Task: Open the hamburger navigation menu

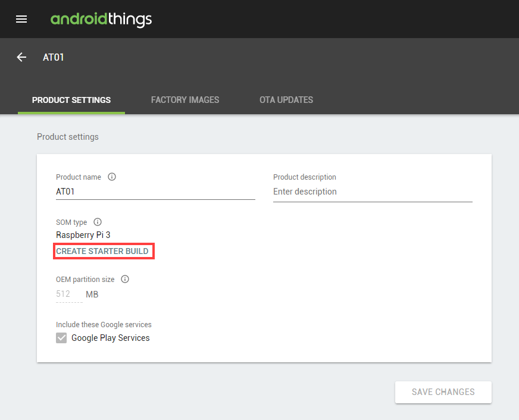Action: tap(21, 19)
